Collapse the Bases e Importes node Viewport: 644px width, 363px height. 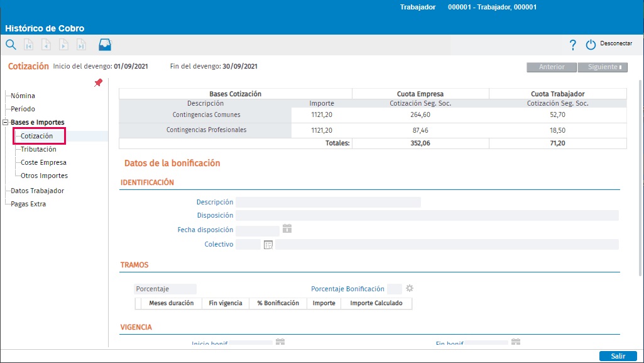[5, 122]
